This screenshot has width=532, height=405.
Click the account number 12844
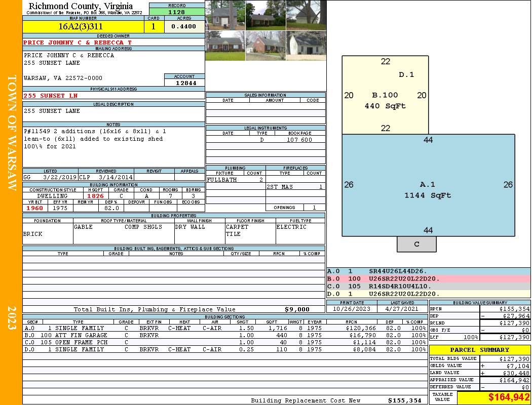(x=184, y=83)
